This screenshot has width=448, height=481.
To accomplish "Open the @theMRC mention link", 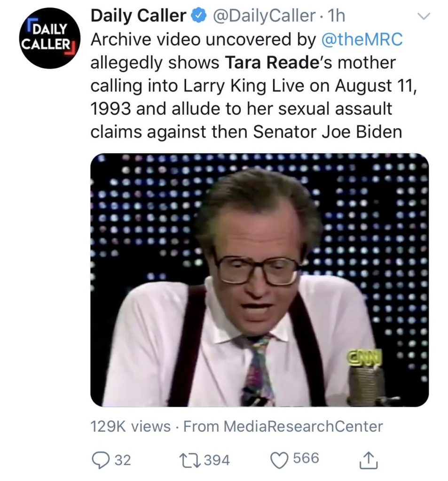I will click(x=362, y=40).
